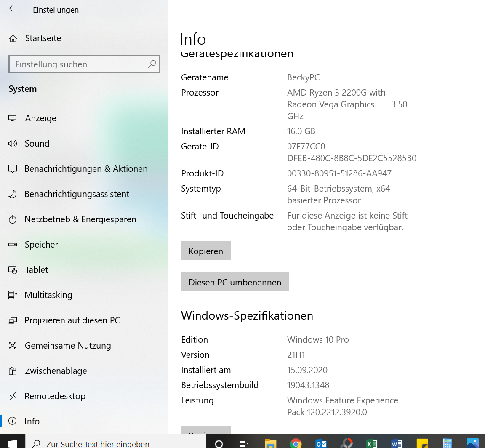The width and height of the screenshot is (485, 448).
Task: Open the Anzeige settings page
Action: (x=84, y=118)
